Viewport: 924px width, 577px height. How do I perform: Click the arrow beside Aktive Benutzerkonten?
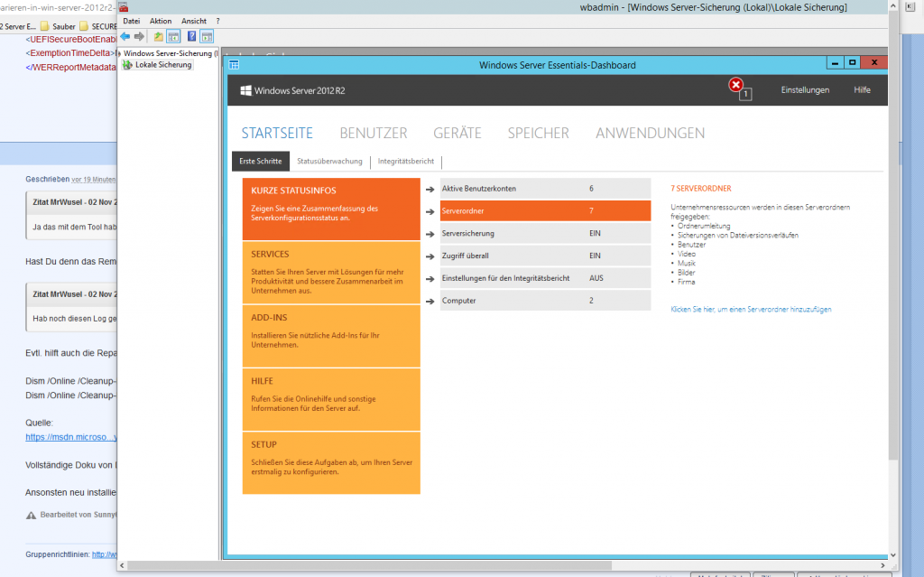pyautogui.click(x=430, y=190)
